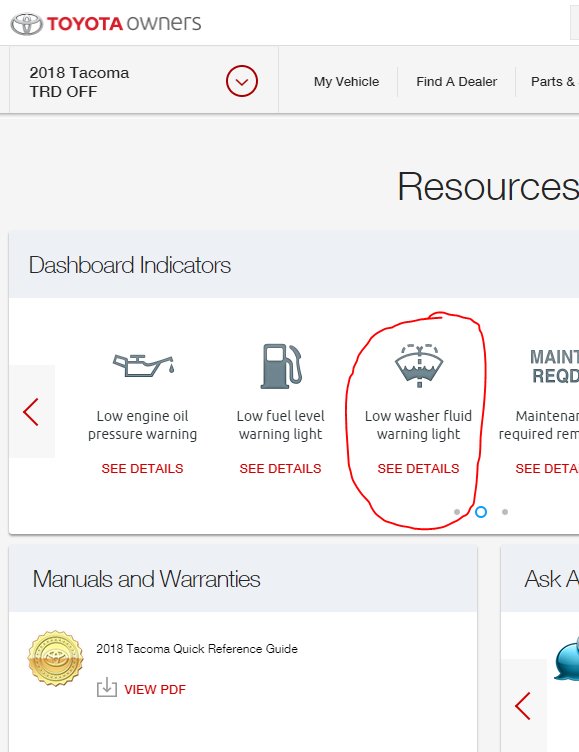This screenshot has height=752, width=579.
Task: Open the Find A Dealer menu
Action: 457,82
